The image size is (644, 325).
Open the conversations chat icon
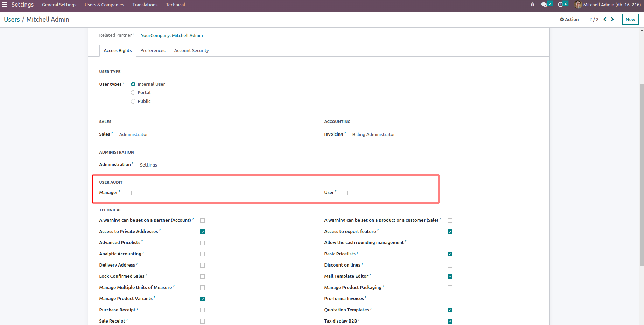pos(544,5)
